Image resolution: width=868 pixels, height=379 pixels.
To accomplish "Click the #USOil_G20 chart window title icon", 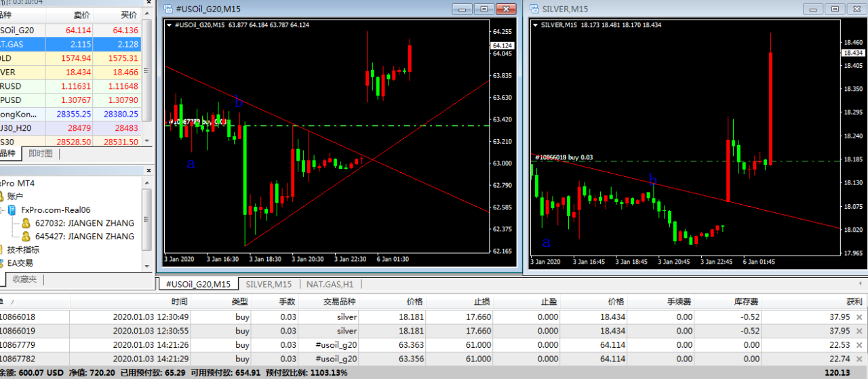I will tap(168, 9).
